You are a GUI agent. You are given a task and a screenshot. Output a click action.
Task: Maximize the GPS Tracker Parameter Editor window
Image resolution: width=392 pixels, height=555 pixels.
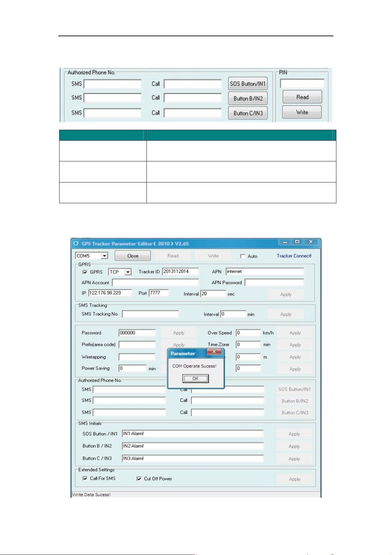tap(298, 242)
